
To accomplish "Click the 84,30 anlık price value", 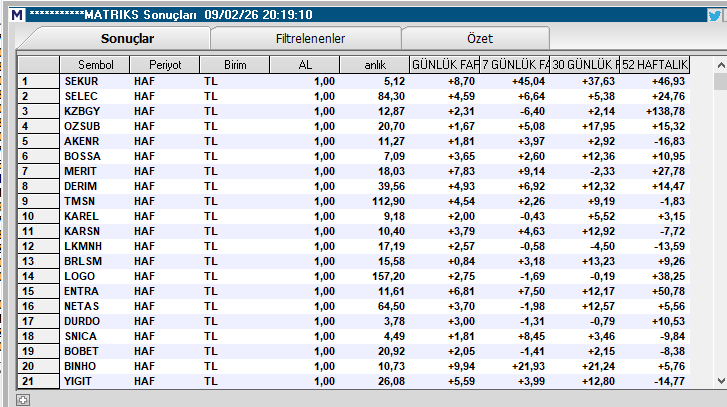I will click(x=391, y=96).
